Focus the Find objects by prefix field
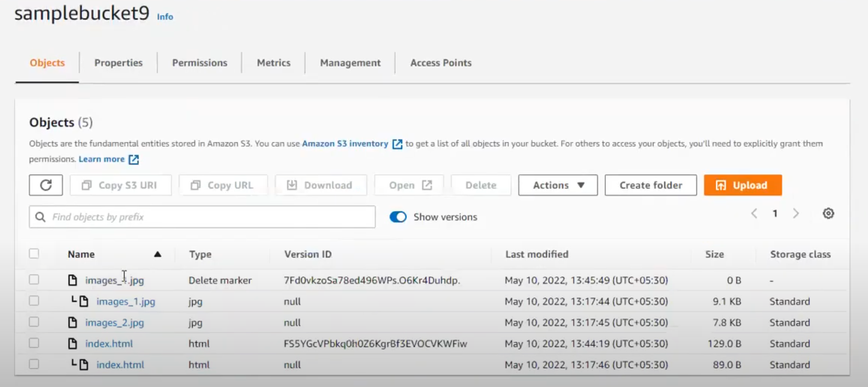This screenshot has height=387, width=868. click(202, 217)
